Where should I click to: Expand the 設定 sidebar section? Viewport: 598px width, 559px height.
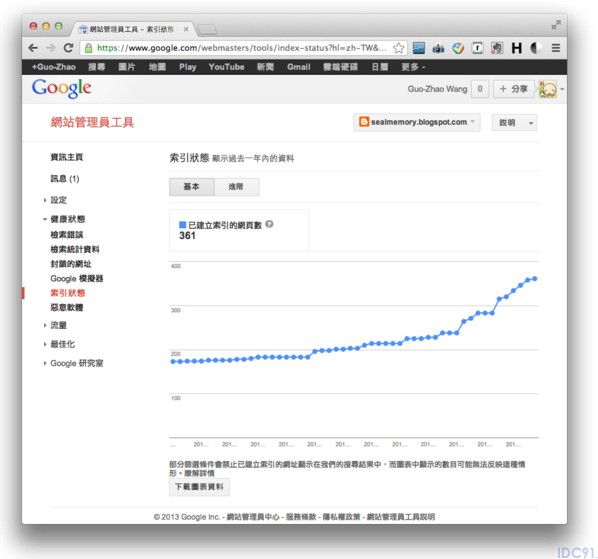click(x=45, y=200)
